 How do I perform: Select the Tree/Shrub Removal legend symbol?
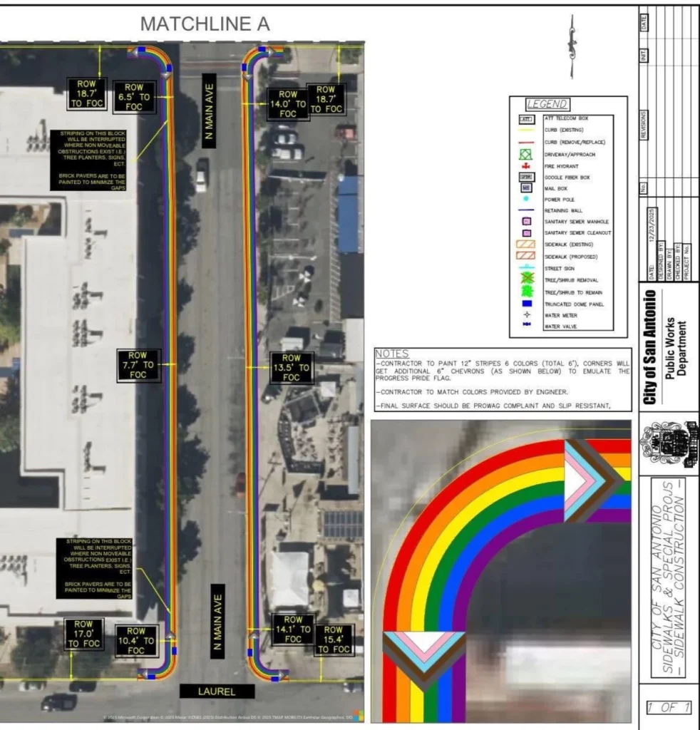(526, 279)
